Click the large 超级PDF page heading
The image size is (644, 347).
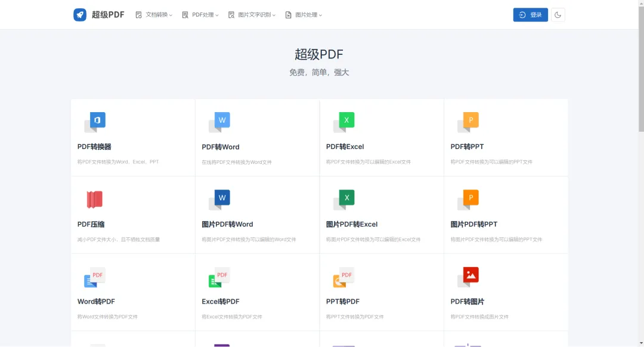319,54
